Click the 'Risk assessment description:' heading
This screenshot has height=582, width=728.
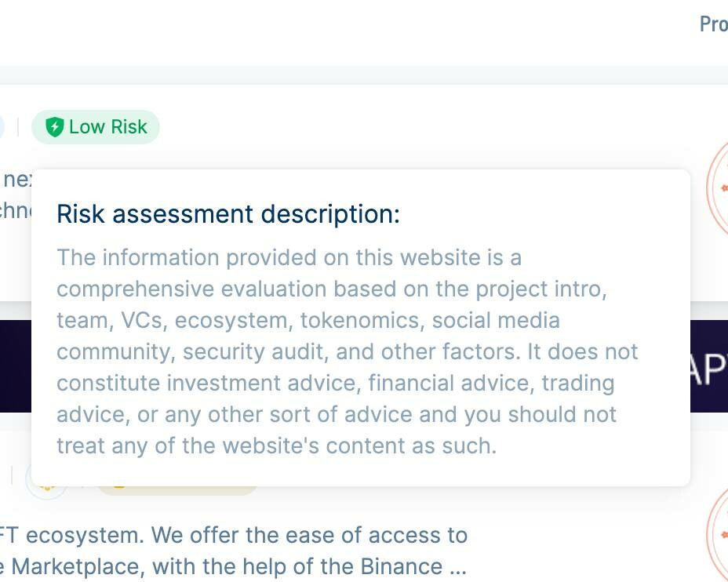(x=228, y=214)
